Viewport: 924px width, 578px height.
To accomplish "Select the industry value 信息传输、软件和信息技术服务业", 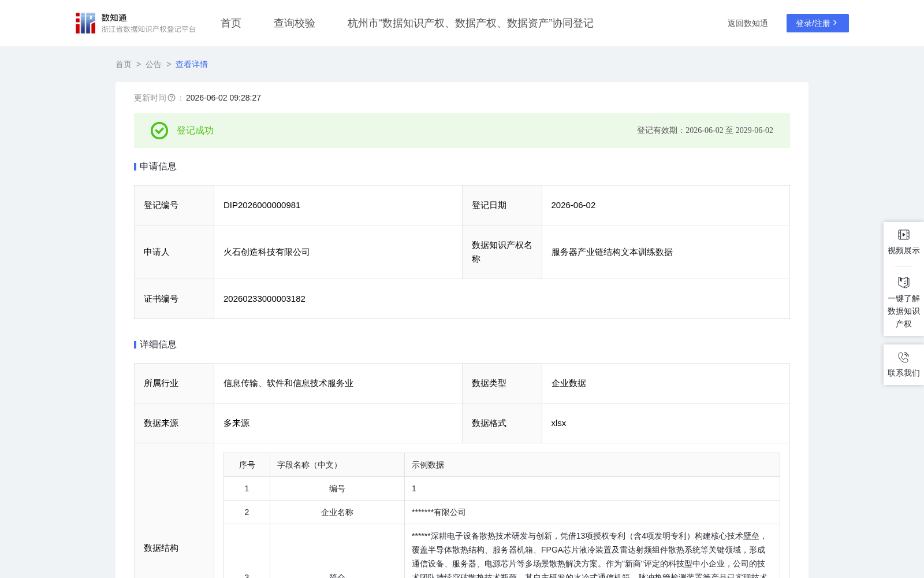I will coord(288,383).
